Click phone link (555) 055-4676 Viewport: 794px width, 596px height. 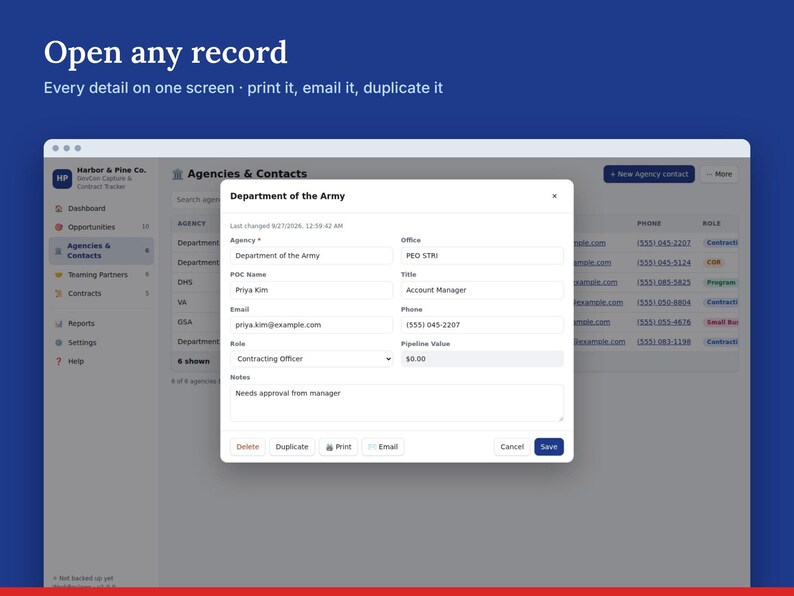pos(664,322)
